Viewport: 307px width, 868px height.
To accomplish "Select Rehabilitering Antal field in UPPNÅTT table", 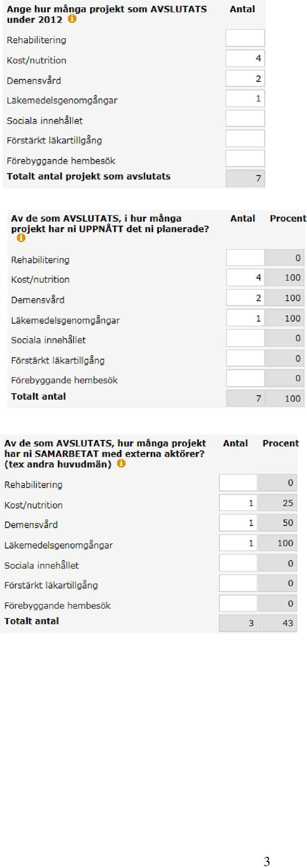I will pyautogui.click(x=246, y=257).
